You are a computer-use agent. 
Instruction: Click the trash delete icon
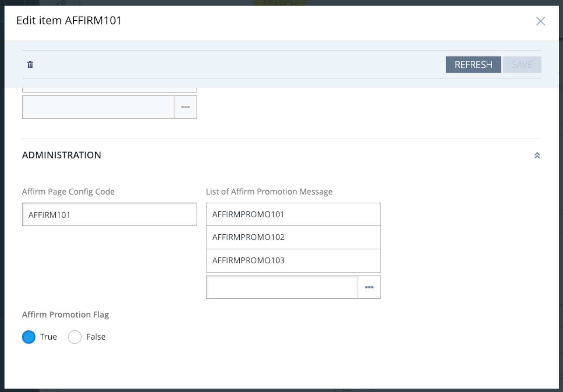coord(30,65)
